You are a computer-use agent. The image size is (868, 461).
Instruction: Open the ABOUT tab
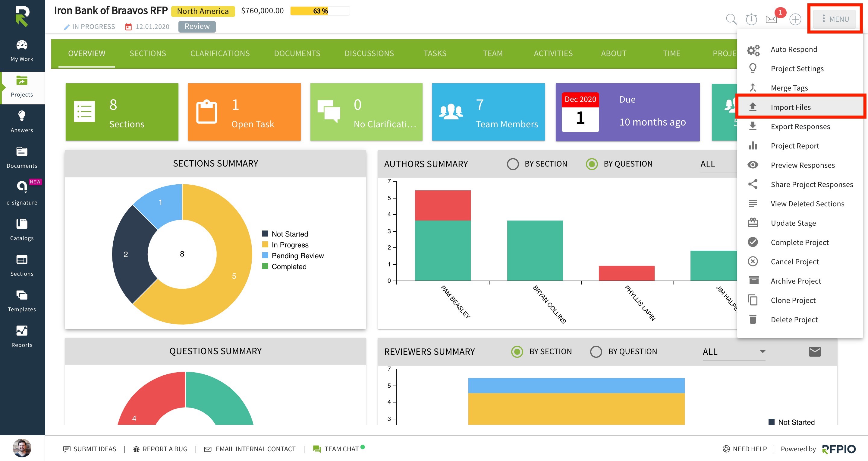click(613, 53)
